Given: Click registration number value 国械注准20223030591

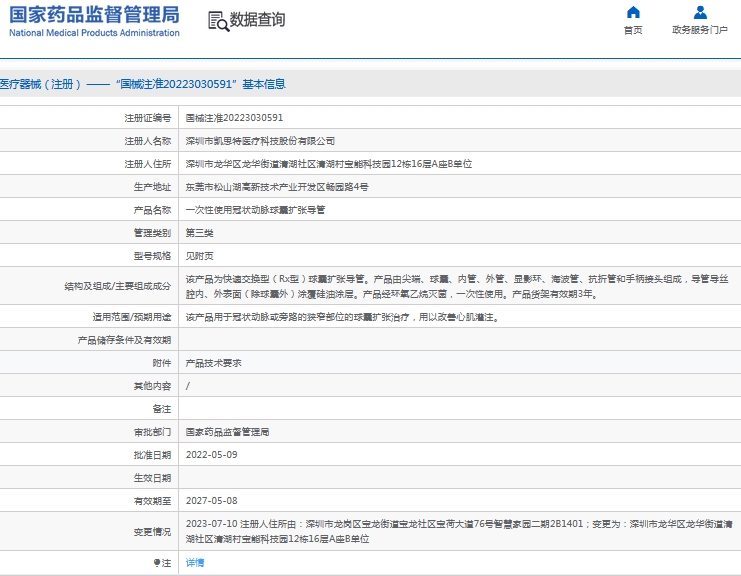Looking at the screenshot, I should point(234,118).
